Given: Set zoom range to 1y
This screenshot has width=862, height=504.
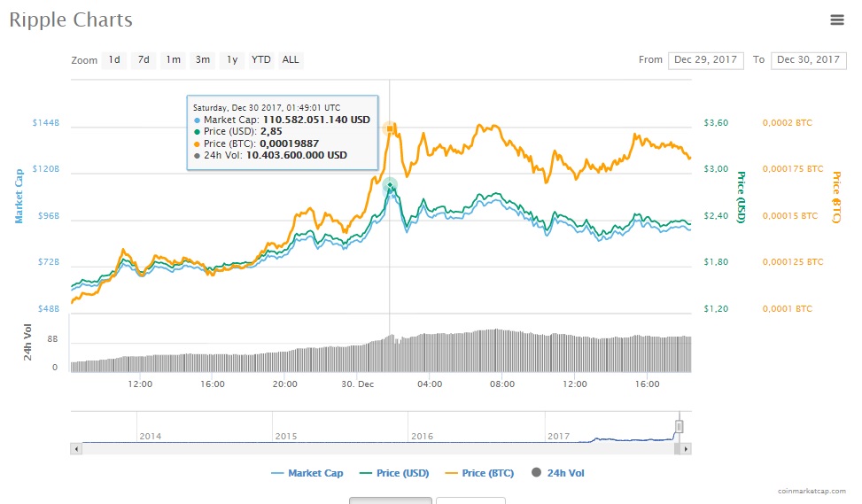Looking at the screenshot, I should [x=232, y=60].
